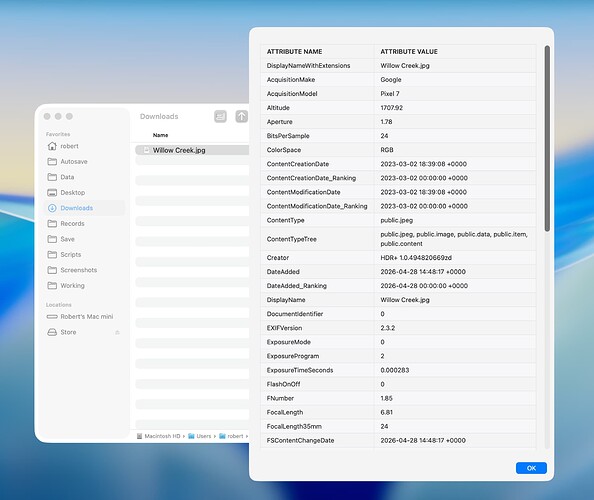The height and width of the screenshot is (500, 594).
Task: Click the ATTRIBUTE VALUE column header
Action: (x=409, y=52)
